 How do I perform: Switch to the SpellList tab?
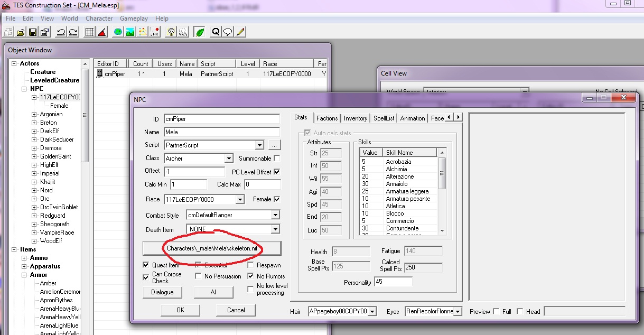point(384,118)
